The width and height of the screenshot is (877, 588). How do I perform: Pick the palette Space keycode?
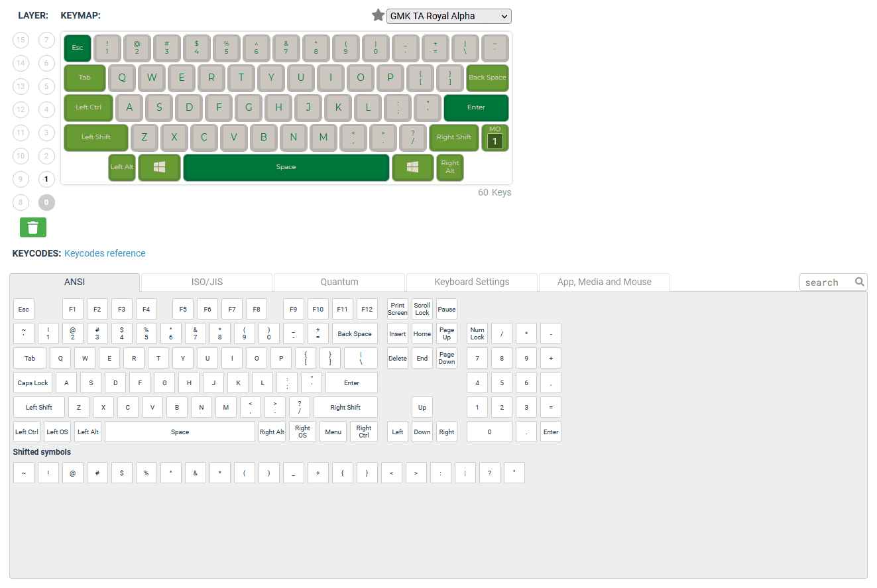[x=180, y=432]
